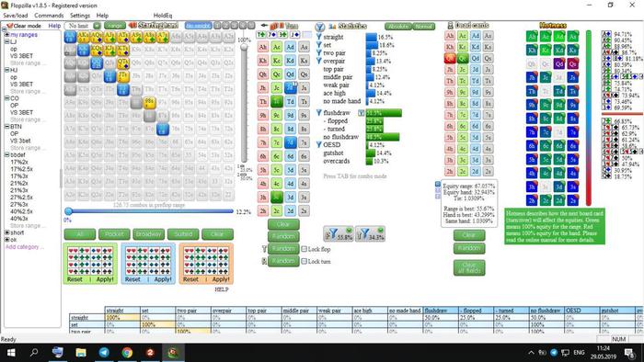644x362 pixels.
Task: Open the Help menu in menu bar
Action: 102,16
